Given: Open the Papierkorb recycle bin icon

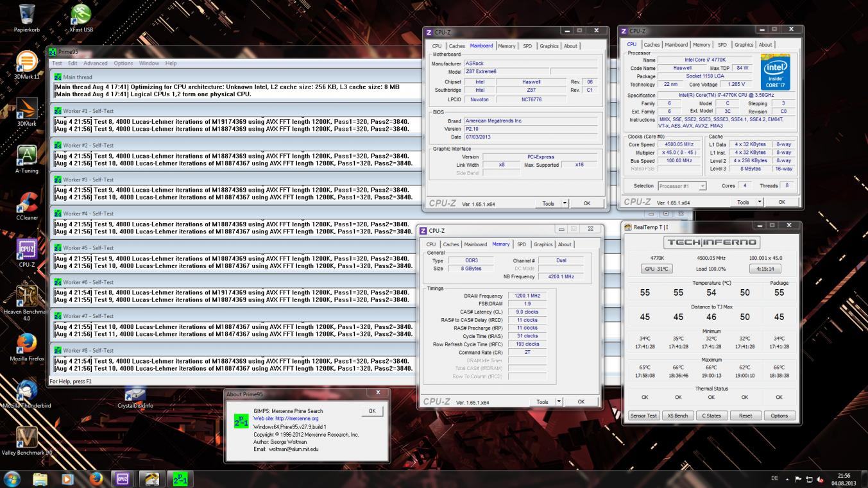Looking at the screenshot, I should pos(27,18).
